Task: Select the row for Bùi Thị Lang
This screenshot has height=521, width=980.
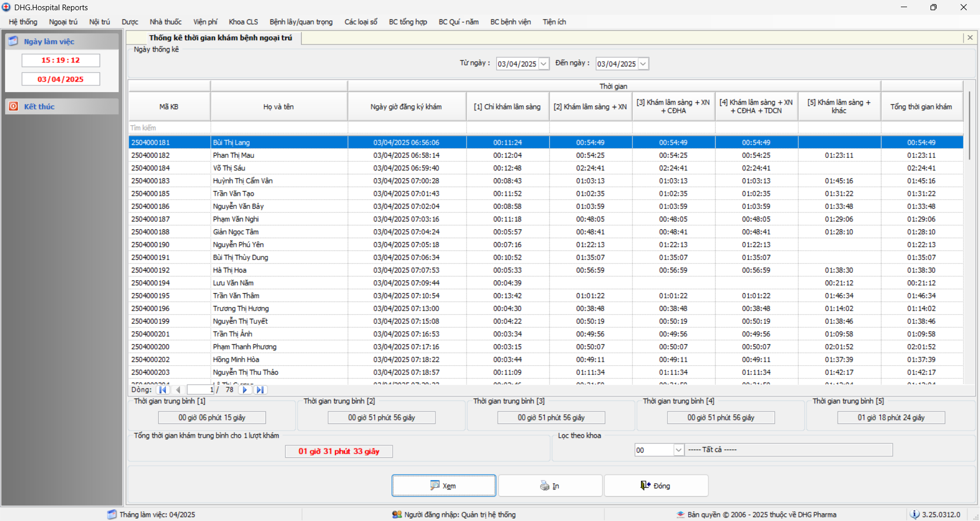Action: click(546, 143)
